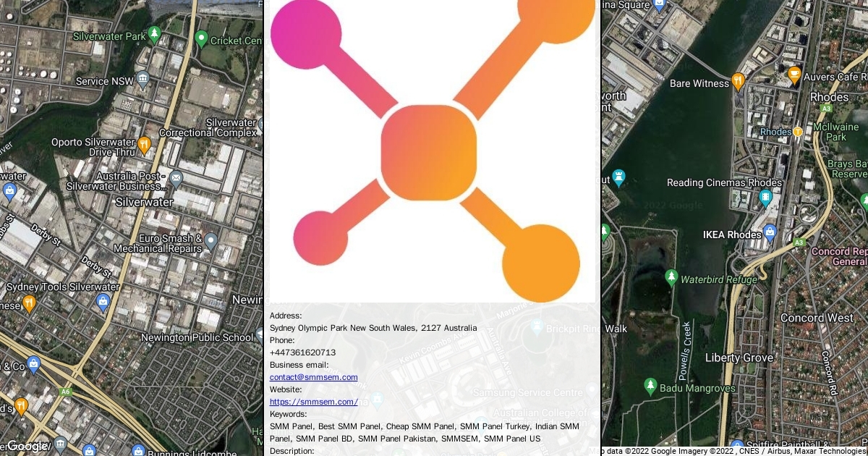Screen dimensions: 868x456
Task: Click the Reading Cinemas Rhodes marker
Action: [x=765, y=198]
